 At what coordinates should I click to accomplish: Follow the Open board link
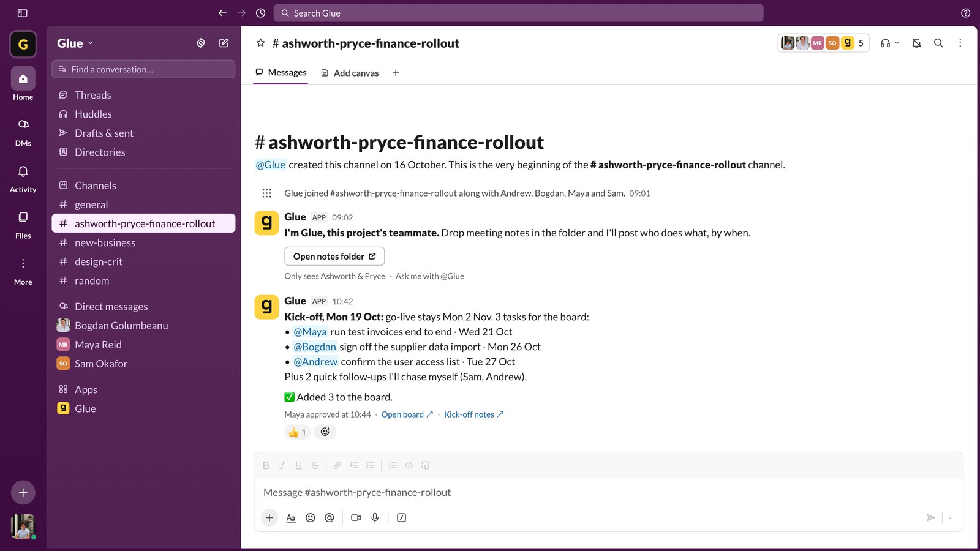[x=407, y=414]
